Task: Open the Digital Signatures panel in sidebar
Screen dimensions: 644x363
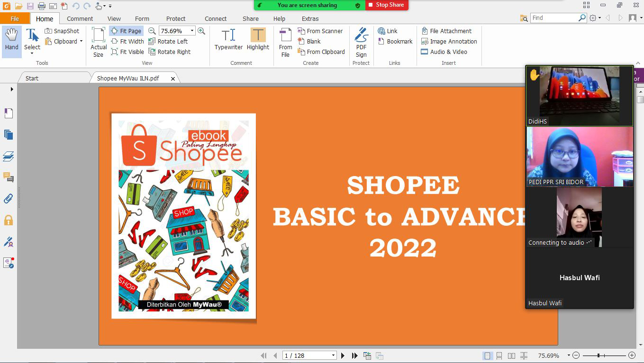Action: coord(9,241)
